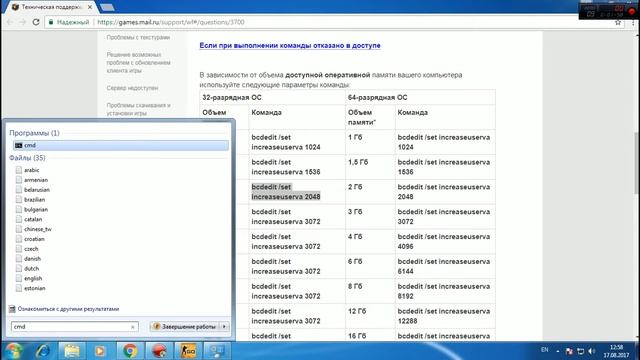640x360 pixels.
Task: Open the CS:GO taskbar icon
Action: [x=188, y=351]
